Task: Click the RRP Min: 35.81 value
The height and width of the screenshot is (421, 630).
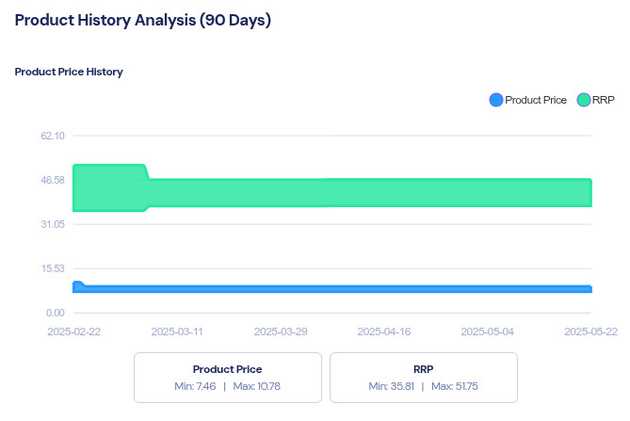Action: point(391,386)
